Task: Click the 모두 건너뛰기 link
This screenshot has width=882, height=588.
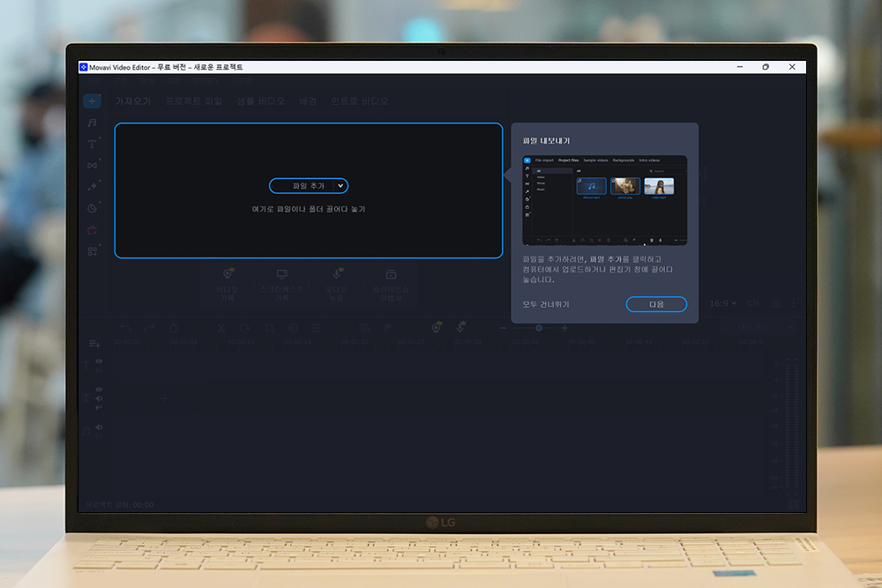Action: 546,304
